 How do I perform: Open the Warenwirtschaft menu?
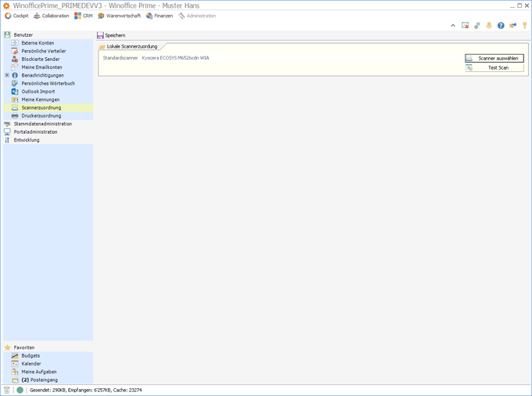[x=119, y=16]
